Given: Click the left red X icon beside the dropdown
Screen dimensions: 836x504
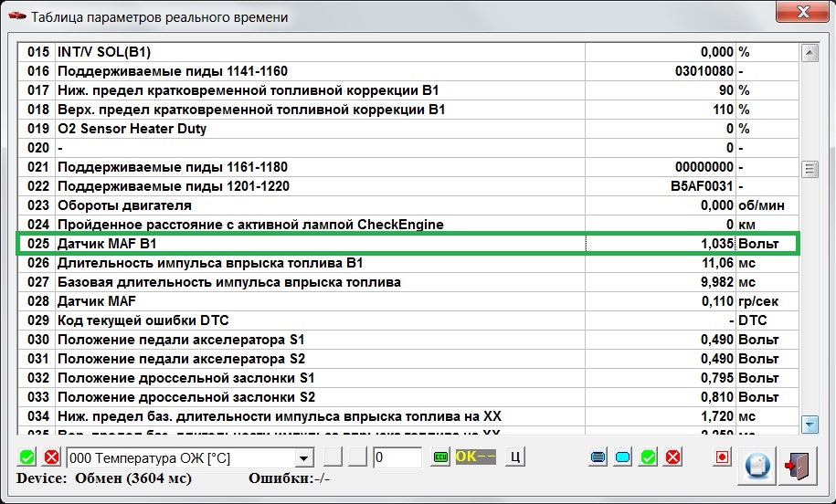Looking at the screenshot, I should coord(52,457).
